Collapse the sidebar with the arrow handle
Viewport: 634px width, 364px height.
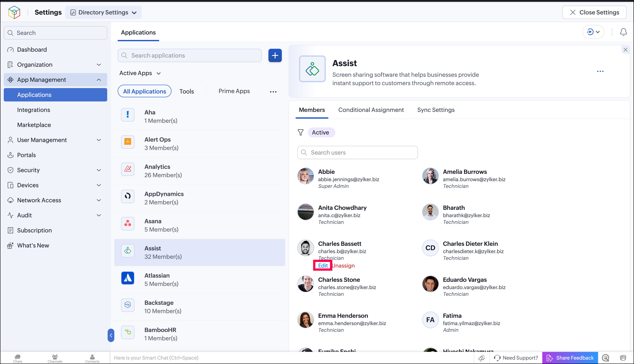tap(111, 335)
